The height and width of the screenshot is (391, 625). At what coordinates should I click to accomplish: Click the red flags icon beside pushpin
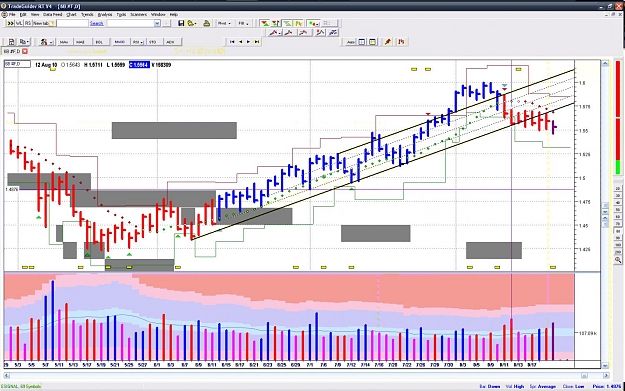401,42
